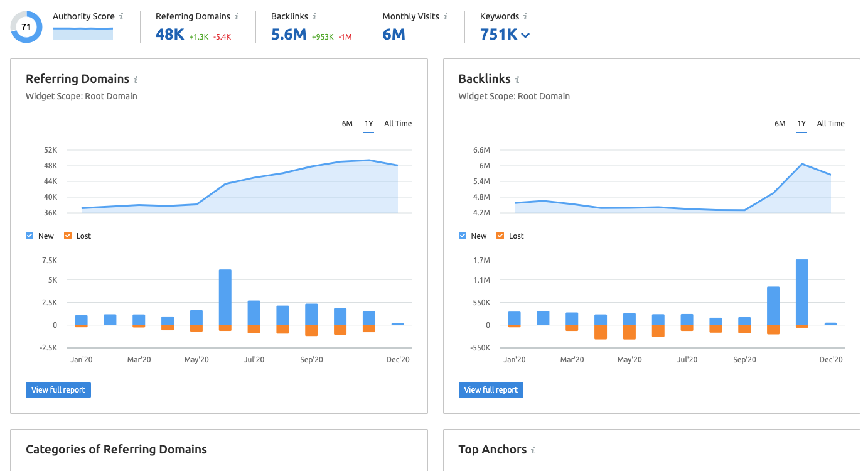Click info icon in Backlinks widget title

[517, 80]
